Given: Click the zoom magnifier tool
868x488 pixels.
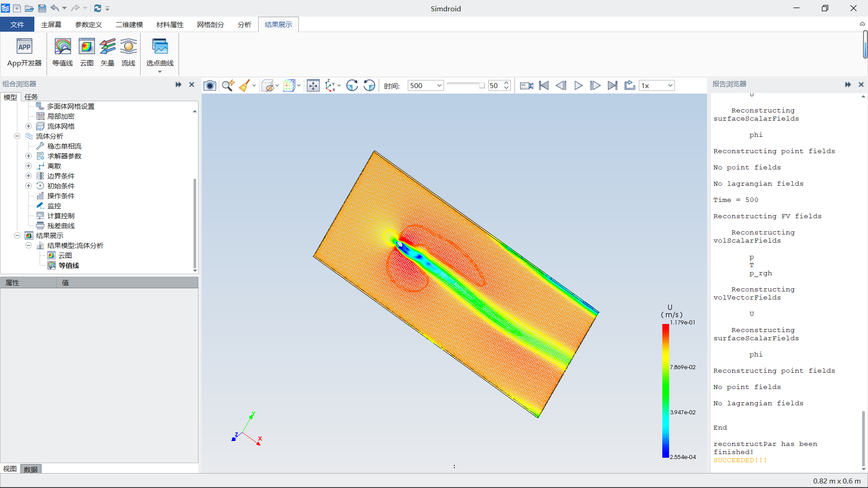Looking at the screenshot, I should pyautogui.click(x=228, y=85).
